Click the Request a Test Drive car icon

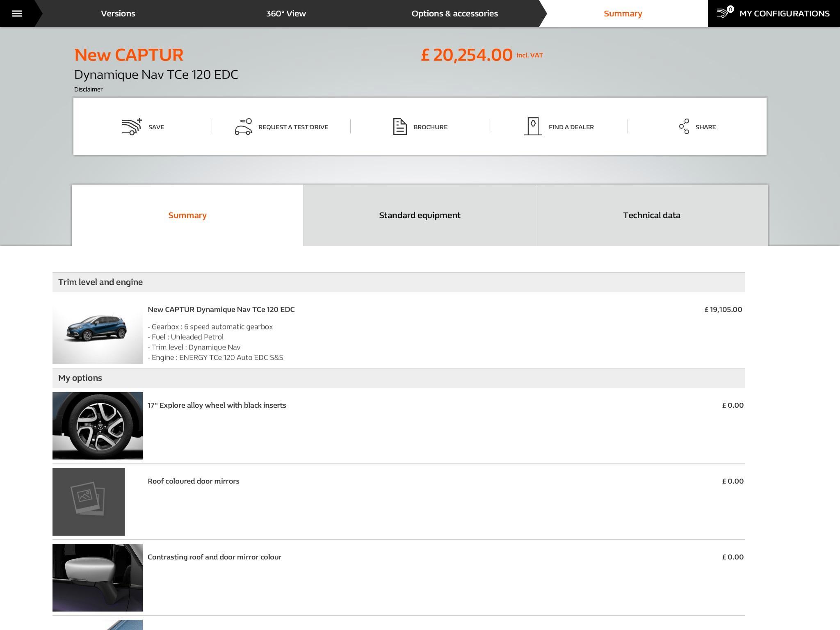click(x=244, y=127)
